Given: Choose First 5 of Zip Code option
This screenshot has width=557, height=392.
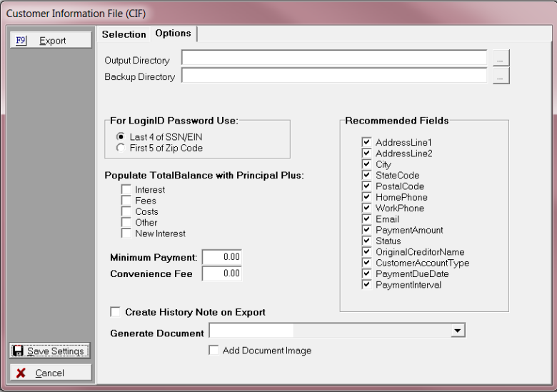Looking at the screenshot, I should click(120, 148).
